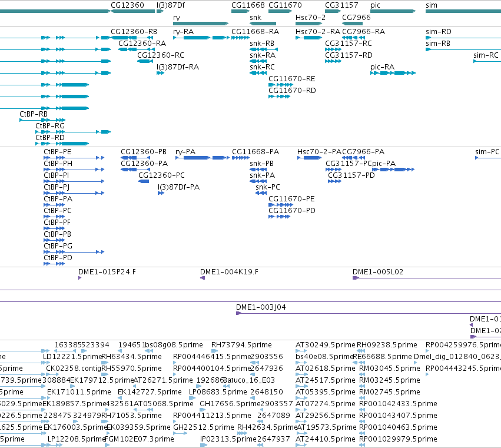Click the CG11668-PA protein label

click(256, 152)
